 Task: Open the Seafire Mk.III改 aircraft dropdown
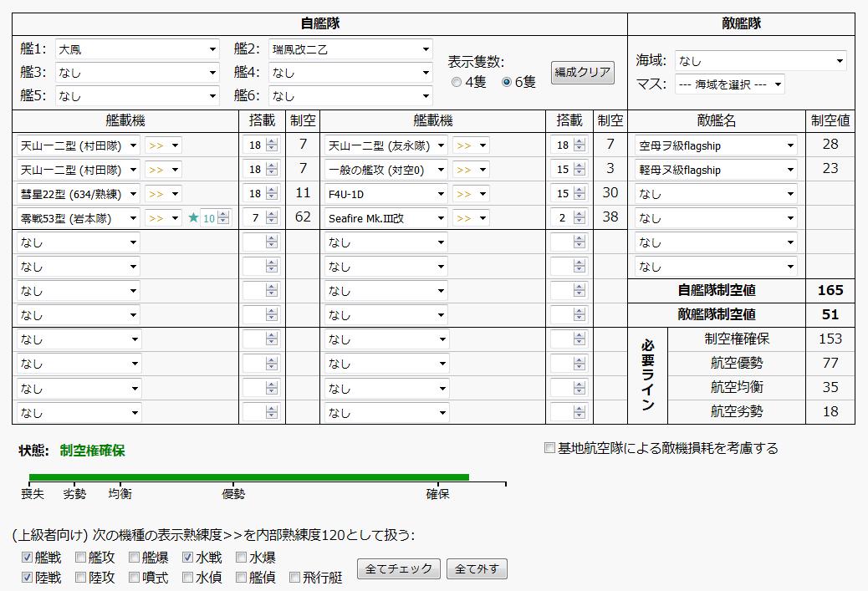click(x=385, y=218)
